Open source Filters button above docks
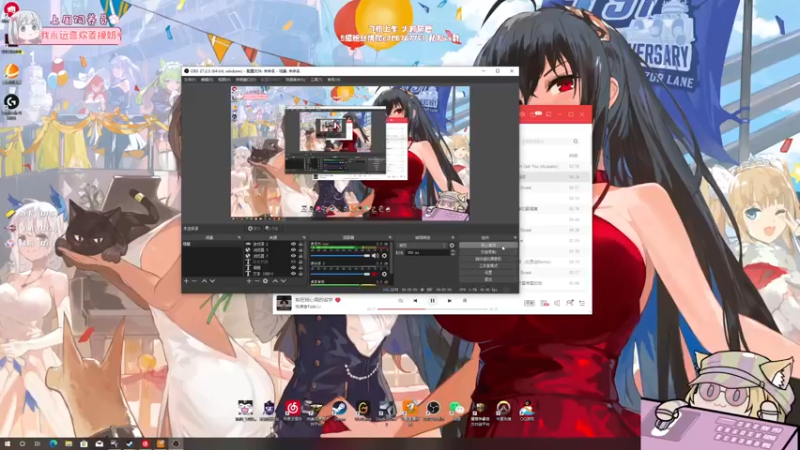800x450 pixels. pyautogui.click(x=272, y=228)
